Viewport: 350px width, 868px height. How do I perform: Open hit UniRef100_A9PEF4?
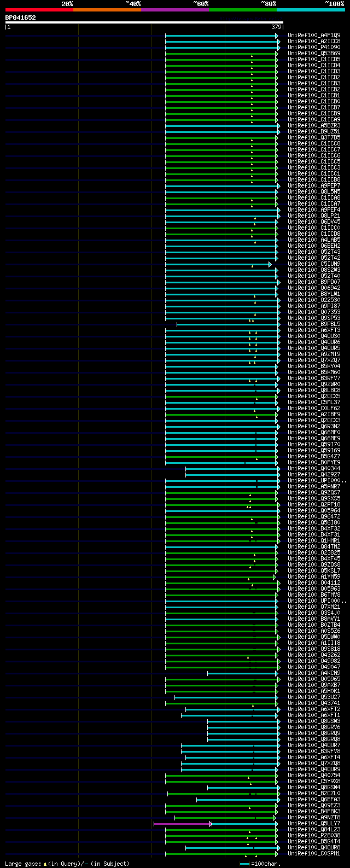pyautogui.click(x=314, y=209)
